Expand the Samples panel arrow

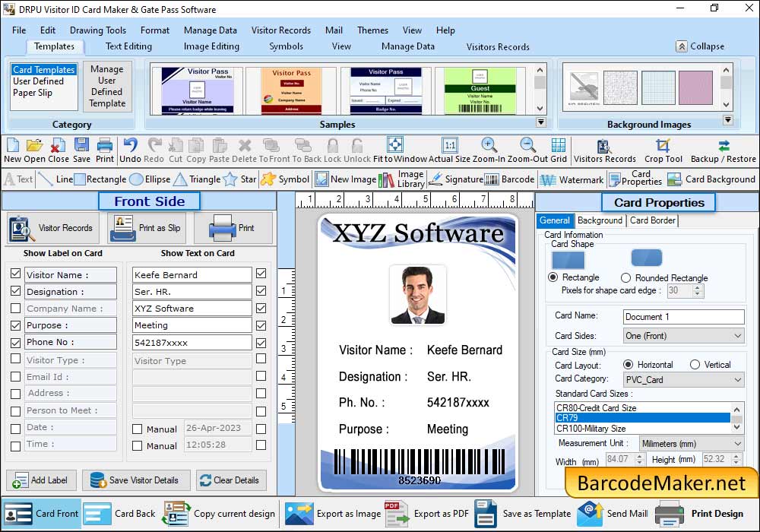click(541, 122)
